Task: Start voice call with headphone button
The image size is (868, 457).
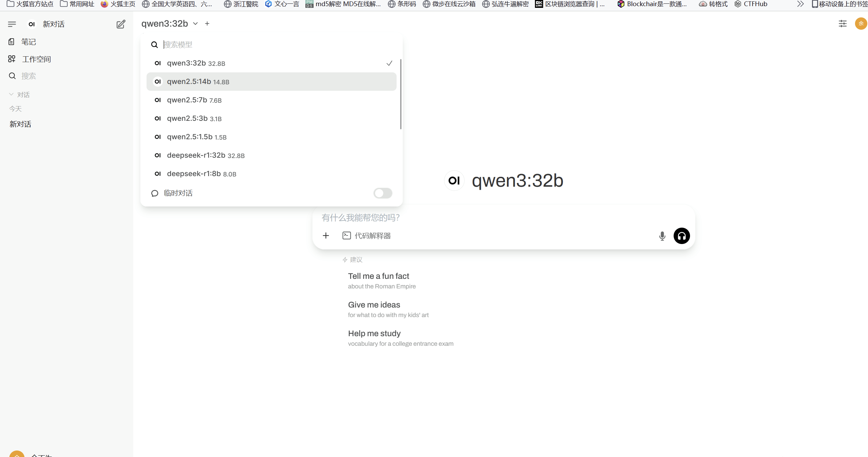Action: pyautogui.click(x=681, y=236)
